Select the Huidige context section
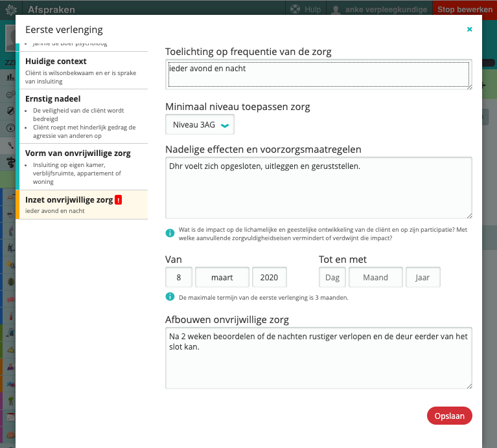 pos(82,71)
